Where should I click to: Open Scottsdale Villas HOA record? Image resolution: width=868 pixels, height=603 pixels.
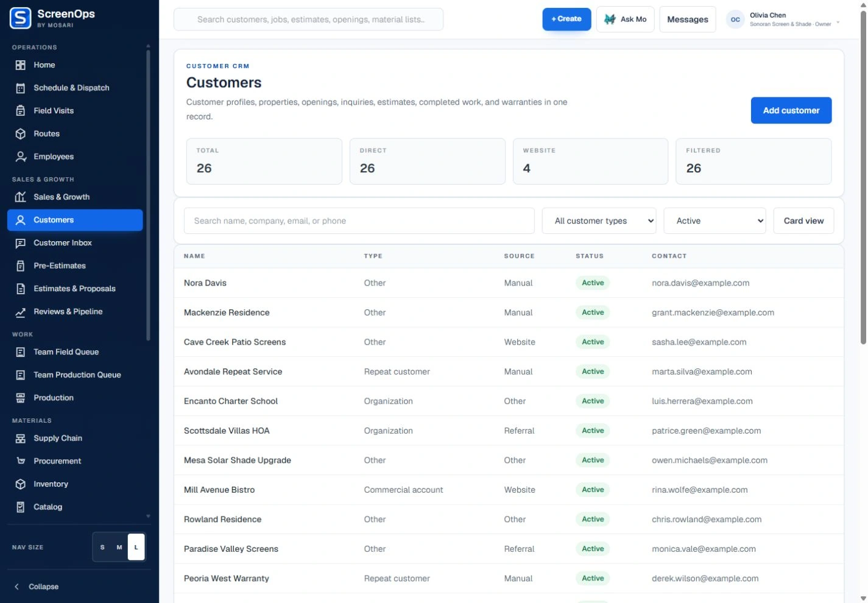tap(509, 431)
